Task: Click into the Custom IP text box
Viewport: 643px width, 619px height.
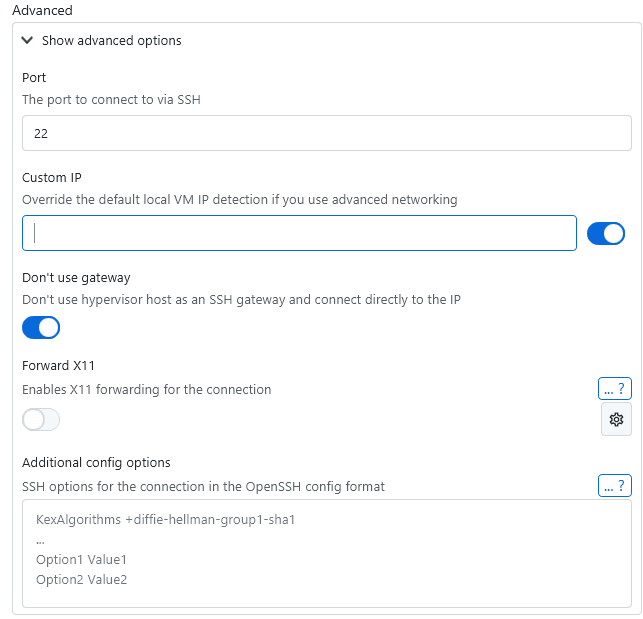Action: click(x=300, y=233)
